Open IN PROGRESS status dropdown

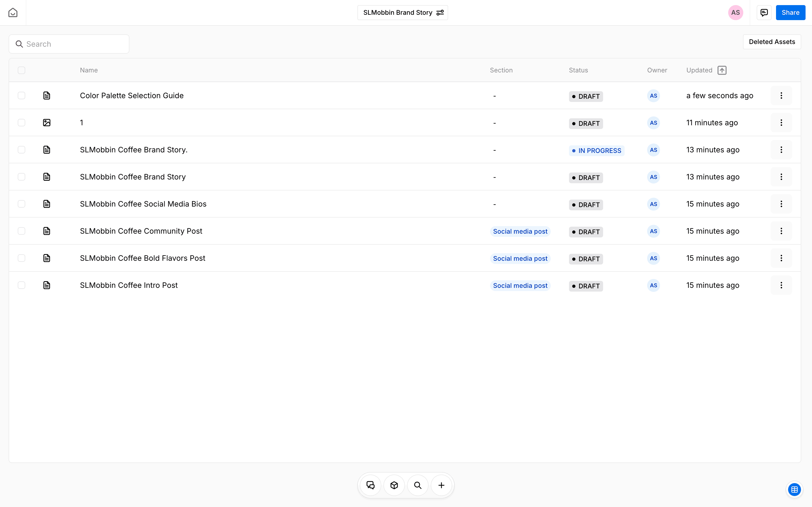coord(596,150)
